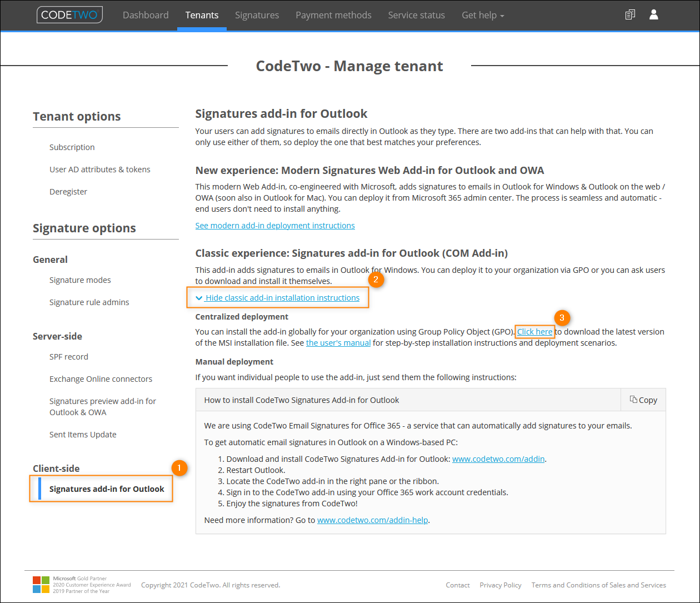Switch to the Signatures tab
This screenshot has width=700, height=603.
coord(257,15)
